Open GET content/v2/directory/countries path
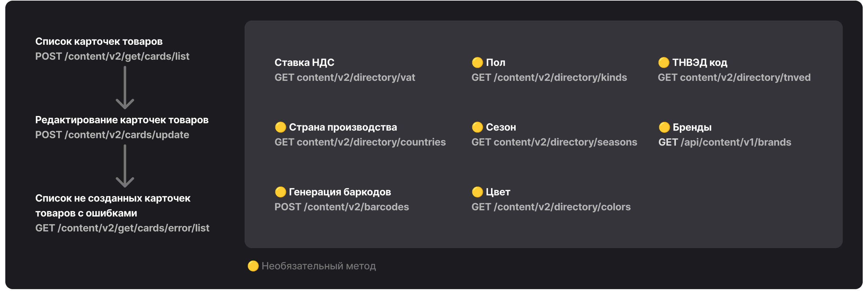The height and width of the screenshot is (291, 868). pos(360,142)
